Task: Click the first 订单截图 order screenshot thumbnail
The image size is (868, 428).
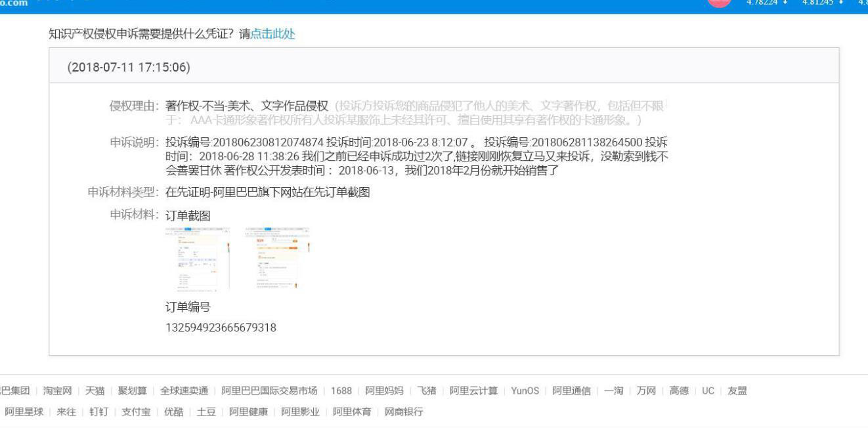Action: [196, 259]
